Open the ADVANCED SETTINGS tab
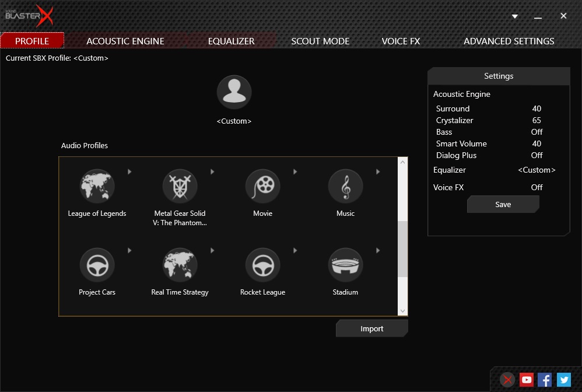This screenshot has width=582, height=392. [509, 41]
